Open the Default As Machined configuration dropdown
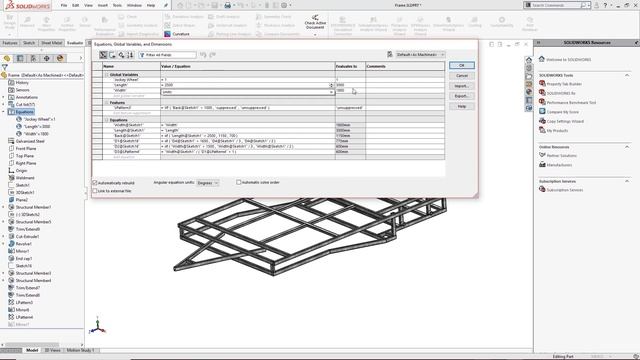The width and height of the screenshot is (640, 360). (420, 54)
